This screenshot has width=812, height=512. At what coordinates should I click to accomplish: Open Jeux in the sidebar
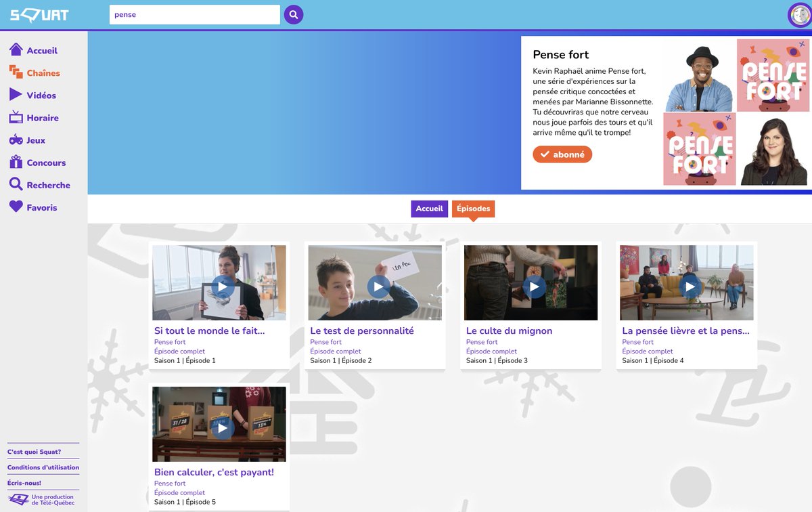coord(36,140)
